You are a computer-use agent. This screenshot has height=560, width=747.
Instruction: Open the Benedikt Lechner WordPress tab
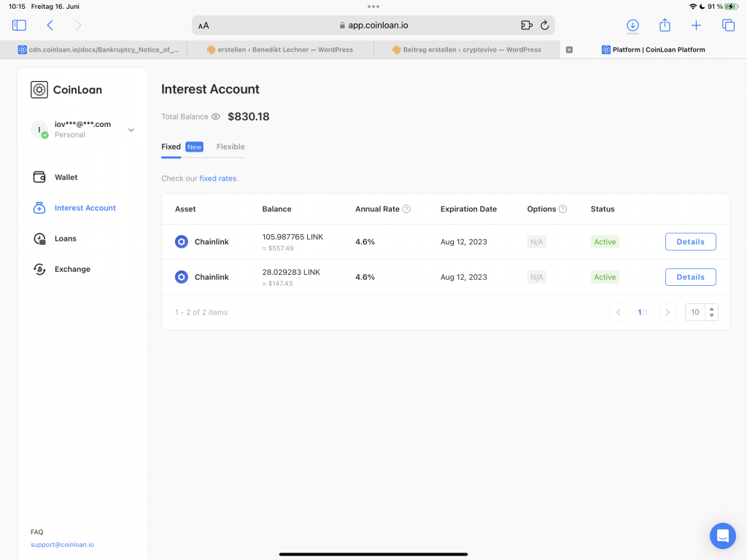(281, 50)
